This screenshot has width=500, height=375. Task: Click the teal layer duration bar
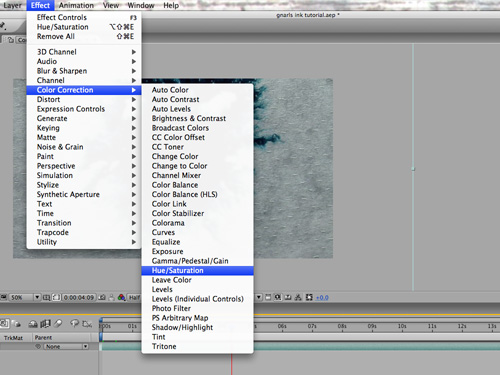click(300, 347)
